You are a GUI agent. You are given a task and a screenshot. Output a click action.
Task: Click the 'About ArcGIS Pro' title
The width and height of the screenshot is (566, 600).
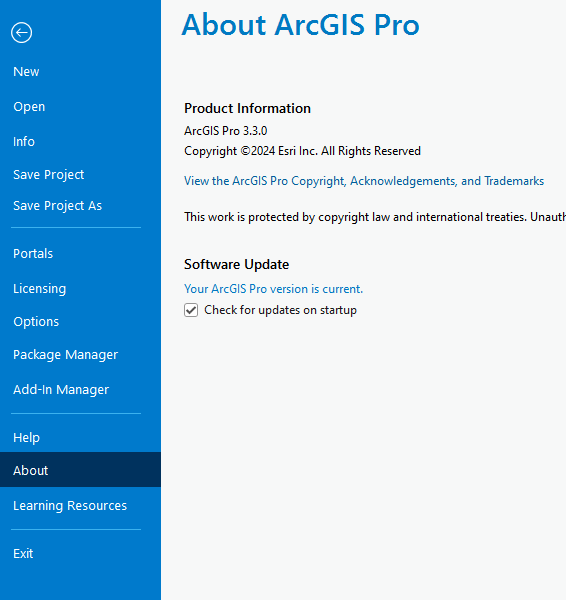300,25
